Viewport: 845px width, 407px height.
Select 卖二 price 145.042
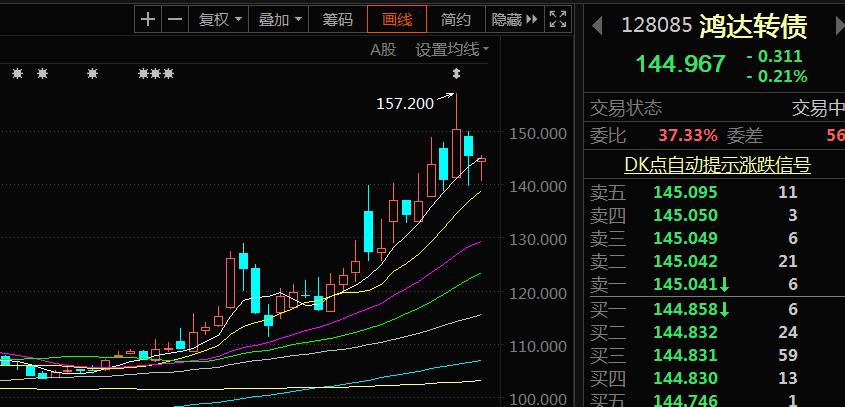pos(685,261)
